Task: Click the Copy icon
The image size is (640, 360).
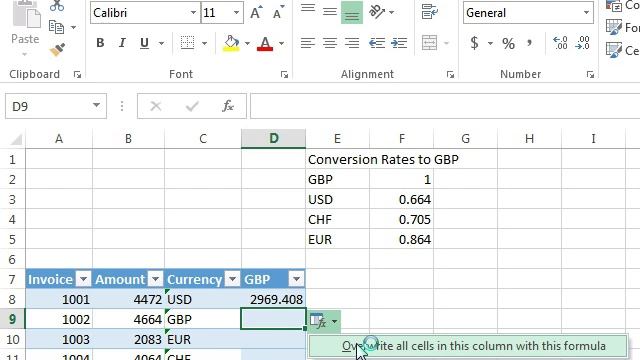Action: 56,27
